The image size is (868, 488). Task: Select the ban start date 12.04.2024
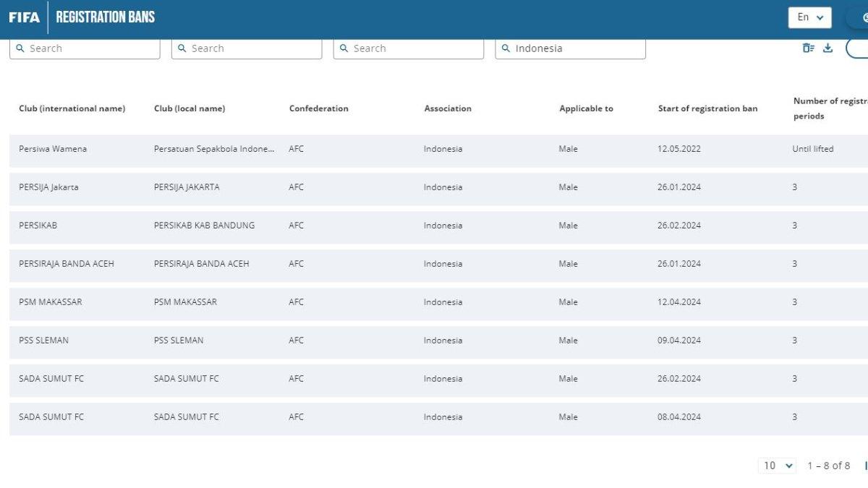coord(679,302)
